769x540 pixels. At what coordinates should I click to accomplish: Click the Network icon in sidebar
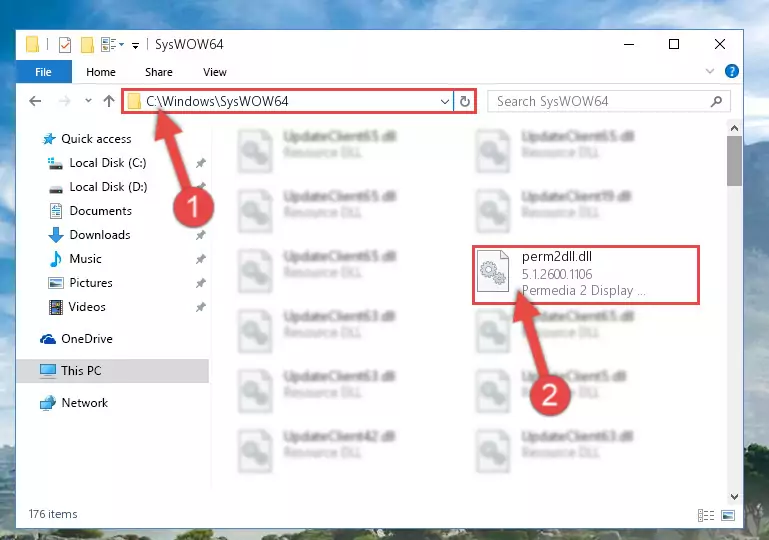48,403
